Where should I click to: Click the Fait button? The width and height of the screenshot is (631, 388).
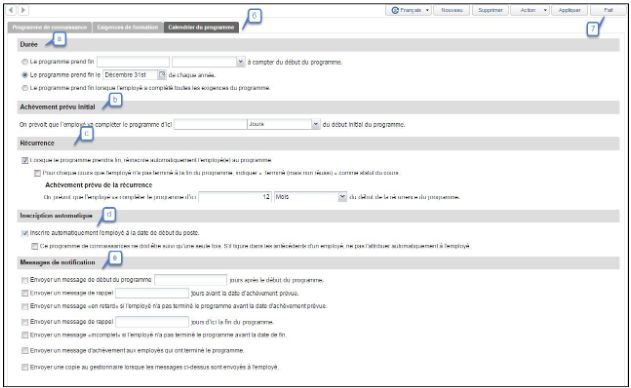(608, 10)
